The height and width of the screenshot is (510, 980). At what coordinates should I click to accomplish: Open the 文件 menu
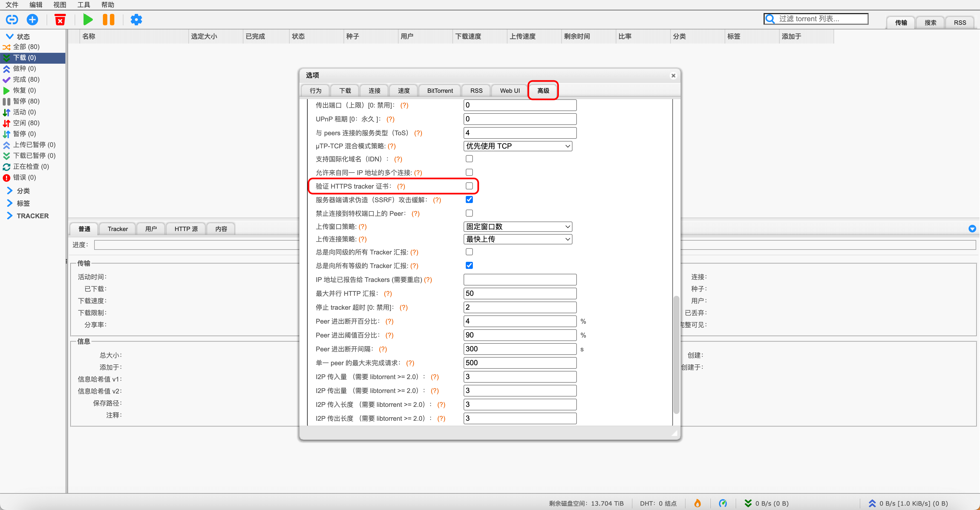[x=12, y=5]
